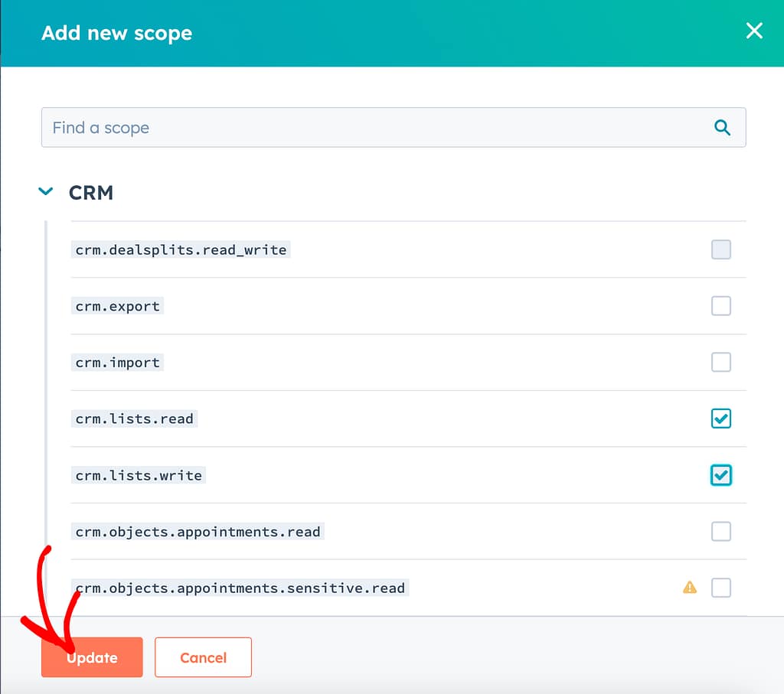Click the crm.dealsplits.read_write scope label
This screenshot has width=784, height=694.
point(181,249)
